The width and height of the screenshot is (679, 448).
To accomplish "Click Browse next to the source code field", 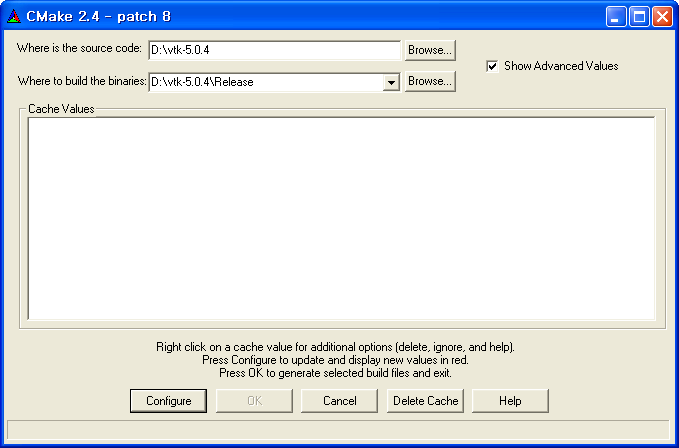I will click(430, 50).
